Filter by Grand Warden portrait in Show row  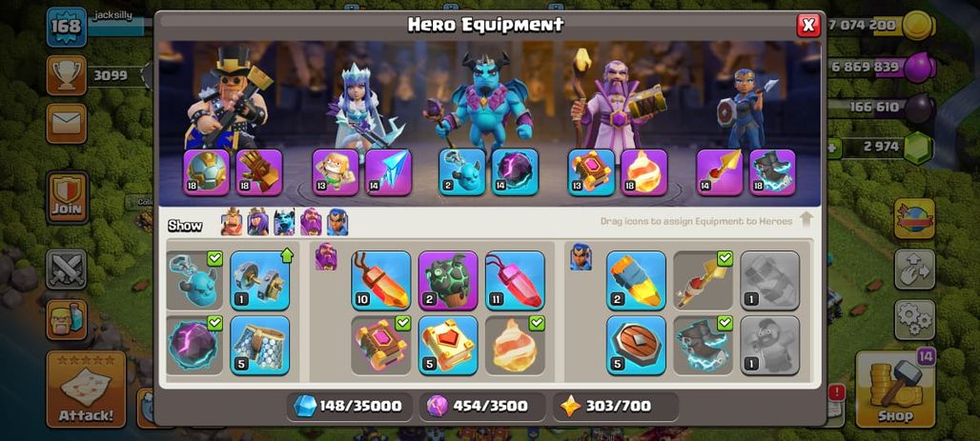coord(311,222)
